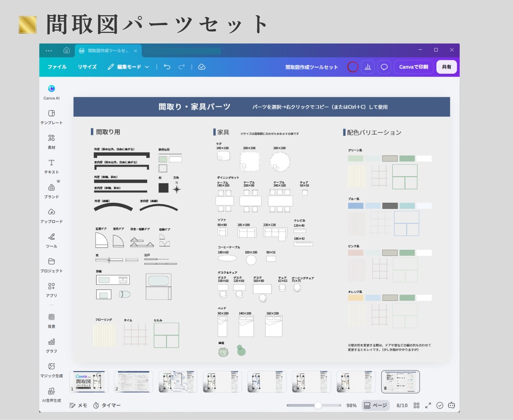
Task: Enter fullscreen with the expand arrows icon
Action: pos(428,405)
